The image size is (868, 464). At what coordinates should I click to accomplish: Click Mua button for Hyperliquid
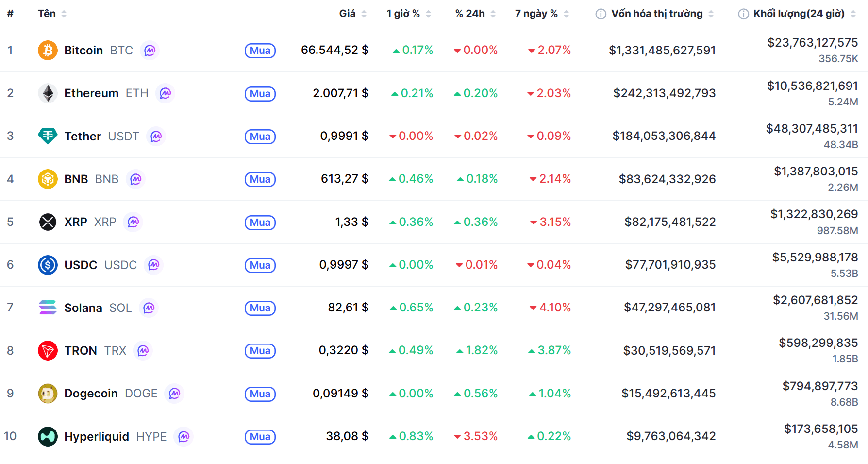click(260, 437)
